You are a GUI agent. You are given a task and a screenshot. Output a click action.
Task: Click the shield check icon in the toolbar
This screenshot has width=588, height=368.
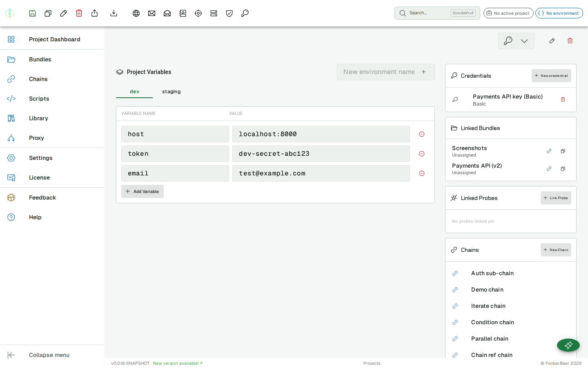229,13
